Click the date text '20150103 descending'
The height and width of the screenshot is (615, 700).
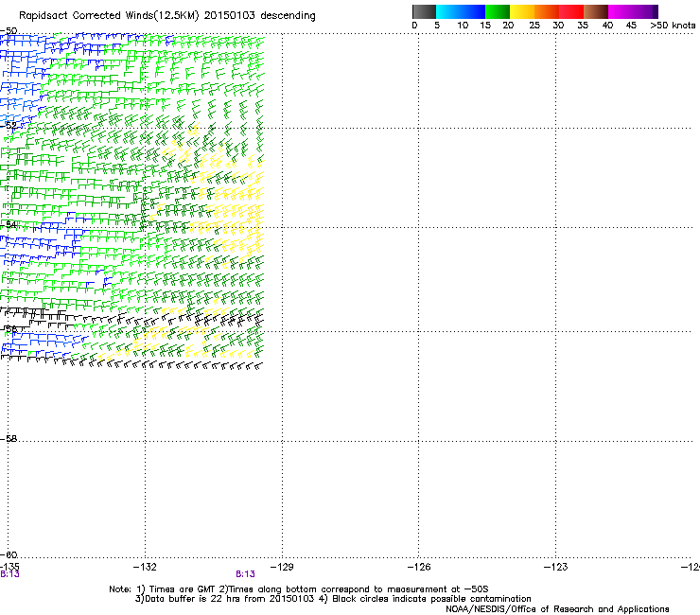tap(260, 16)
